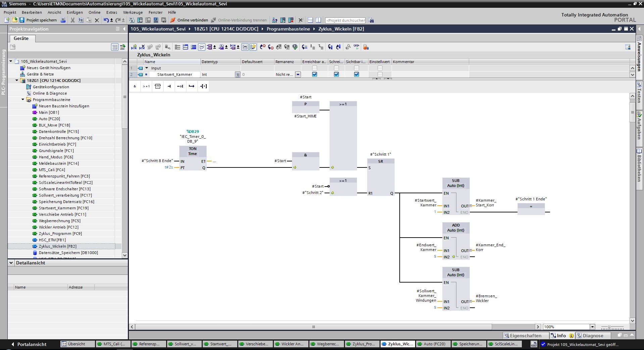Open the Remanenz dropdown for Startwert_Kammer

pyautogui.click(x=298, y=74)
